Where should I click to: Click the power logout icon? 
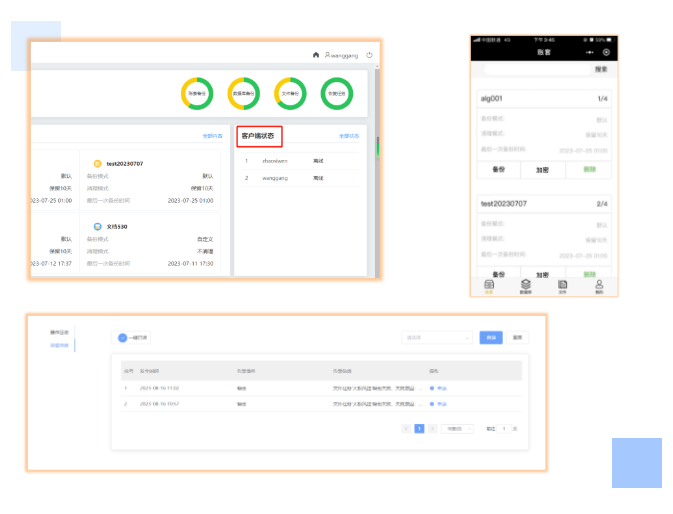point(369,55)
